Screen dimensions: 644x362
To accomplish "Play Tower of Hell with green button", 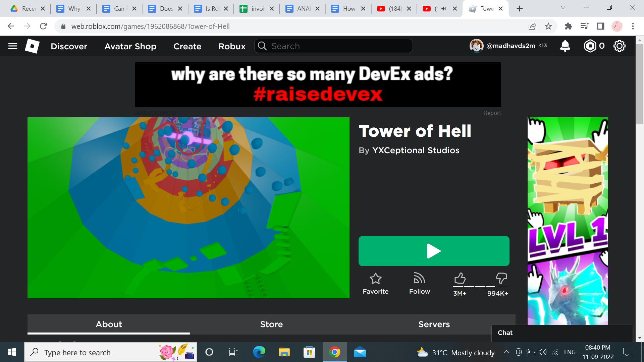I will coord(434,251).
